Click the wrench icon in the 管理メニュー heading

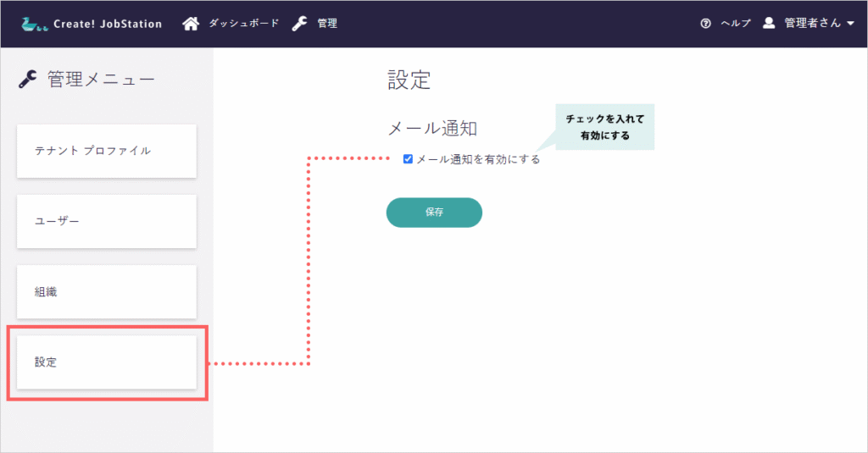click(x=27, y=80)
